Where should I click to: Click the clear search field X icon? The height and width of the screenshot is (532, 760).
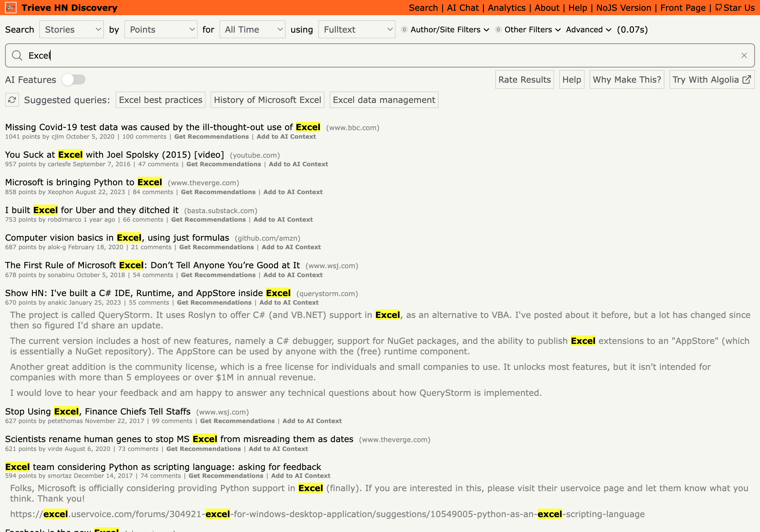tap(744, 55)
